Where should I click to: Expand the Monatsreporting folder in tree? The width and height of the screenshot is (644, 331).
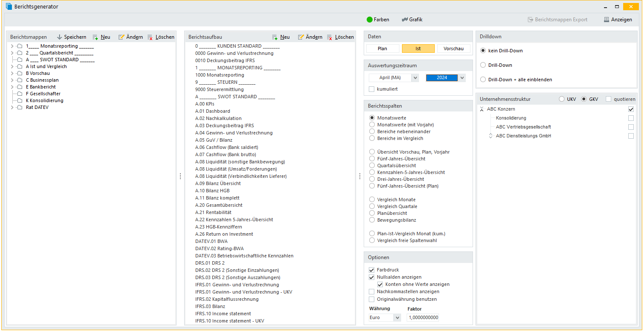12,46
